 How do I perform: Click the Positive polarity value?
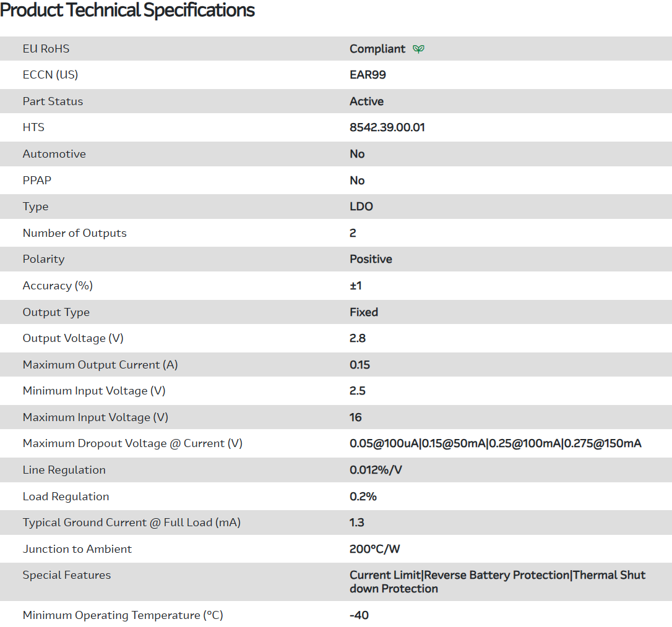point(371,259)
